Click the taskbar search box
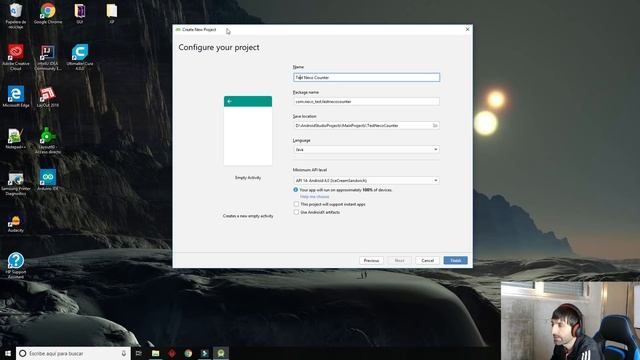640x360 pixels. tap(73, 353)
